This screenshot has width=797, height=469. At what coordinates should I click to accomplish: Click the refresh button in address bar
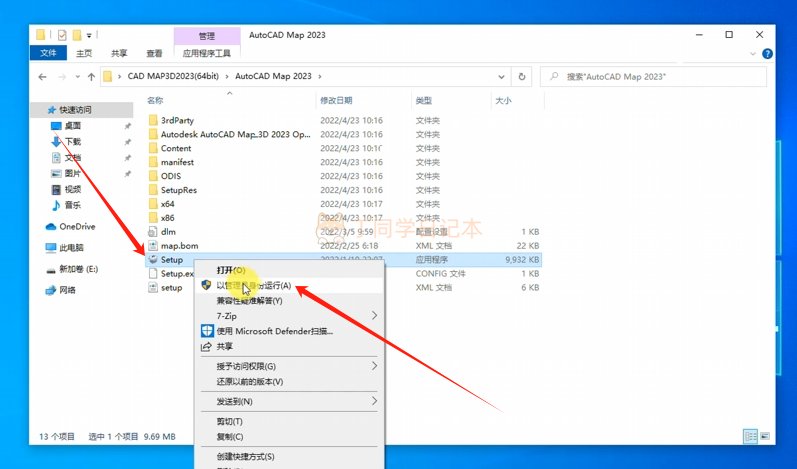click(x=522, y=77)
